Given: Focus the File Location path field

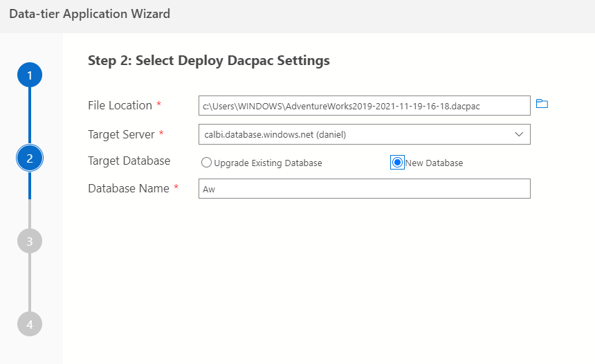Looking at the screenshot, I should coord(364,105).
